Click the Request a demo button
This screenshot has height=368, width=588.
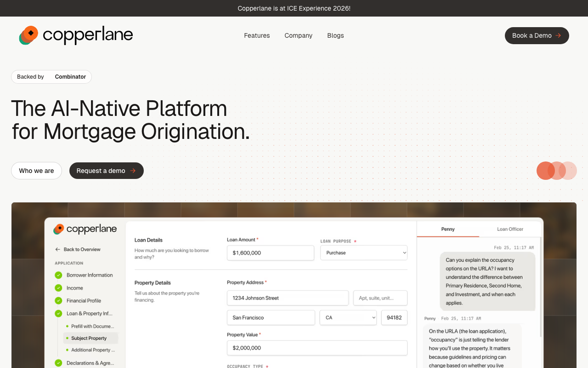click(106, 171)
